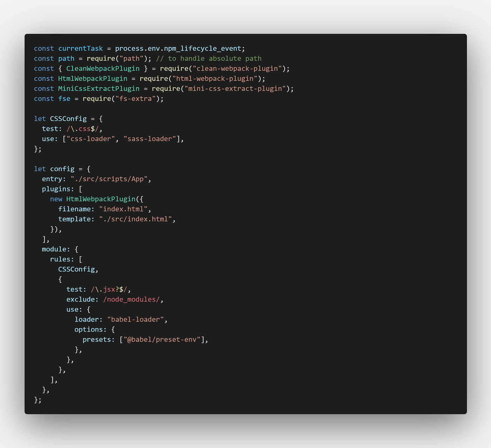Click the "clean-webpack-plugin" string
This screenshot has width=491, height=448.
tap(237, 68)
